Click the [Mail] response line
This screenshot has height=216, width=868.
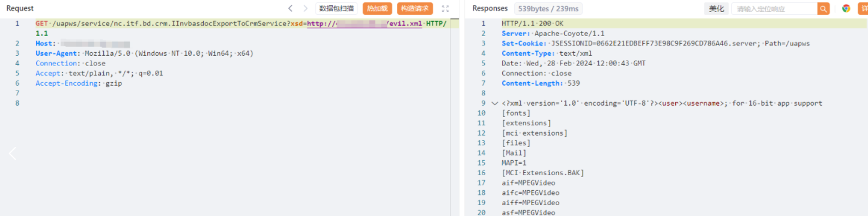click(514, 153)
